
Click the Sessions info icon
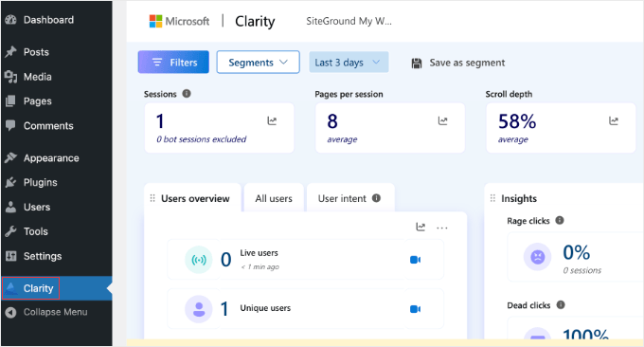coord(187,93)
